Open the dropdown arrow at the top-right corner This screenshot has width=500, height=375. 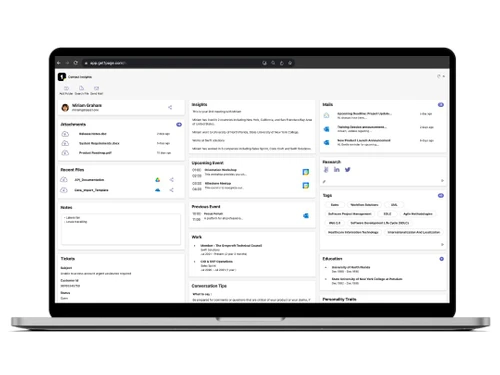point(444,76)
